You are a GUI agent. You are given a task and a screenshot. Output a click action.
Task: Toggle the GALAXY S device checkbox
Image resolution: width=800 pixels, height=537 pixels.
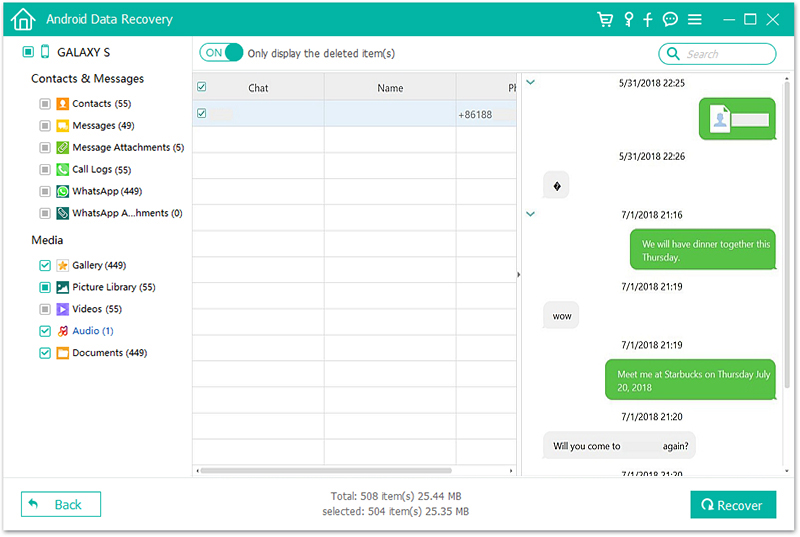28,52
